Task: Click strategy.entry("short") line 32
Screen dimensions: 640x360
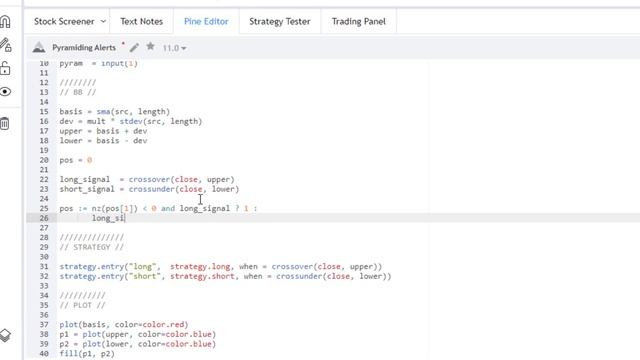Action: click(225, 276)
